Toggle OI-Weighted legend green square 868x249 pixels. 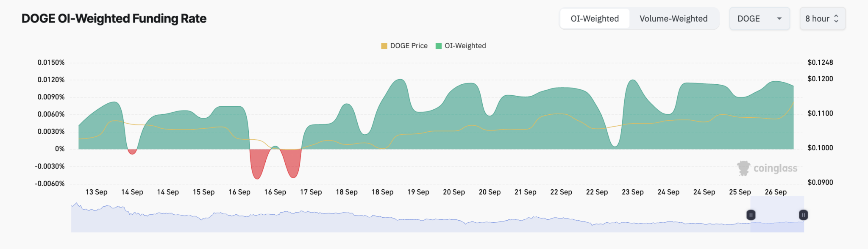[439, 46]
